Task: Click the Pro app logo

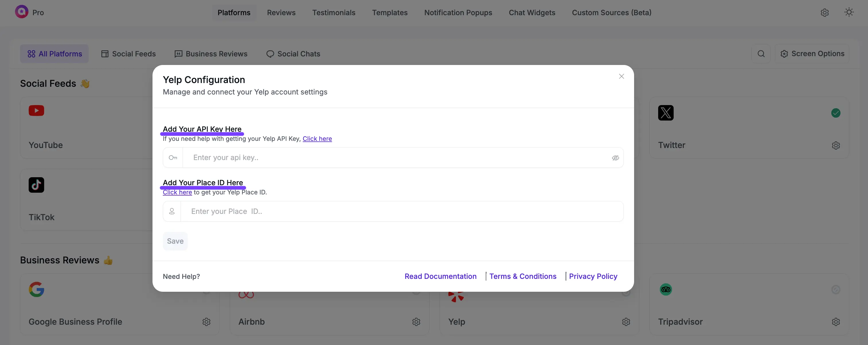Action: (x=21, y=11)
